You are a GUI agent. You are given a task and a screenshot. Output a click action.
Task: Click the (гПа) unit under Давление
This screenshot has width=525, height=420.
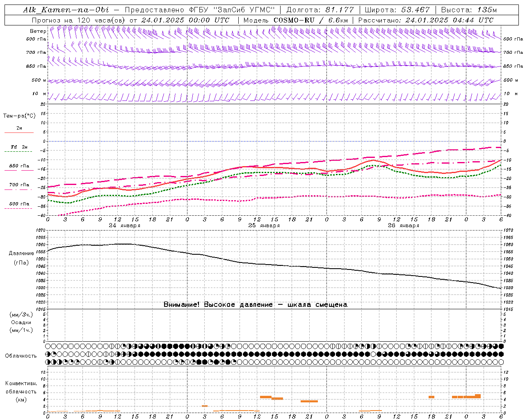point(21,262)
